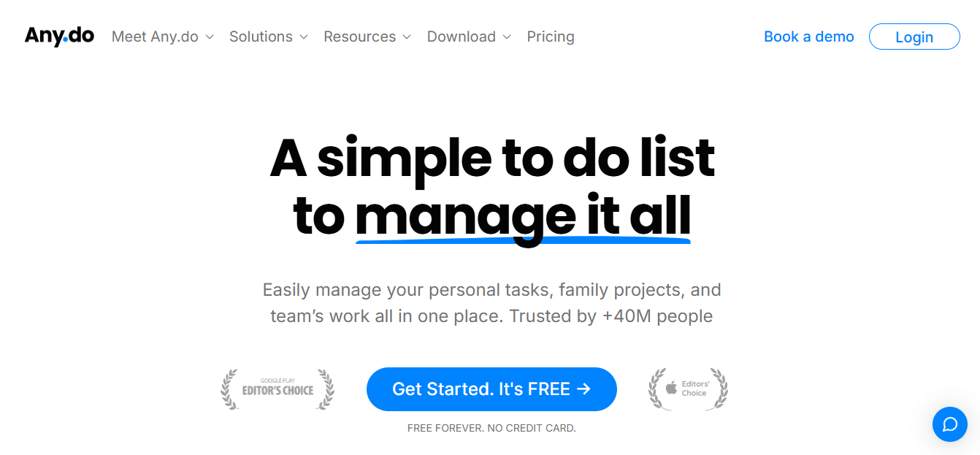980x455 pixels.
Task: Expand the Meet Any.do chevron
Action: tap(209, 37)
